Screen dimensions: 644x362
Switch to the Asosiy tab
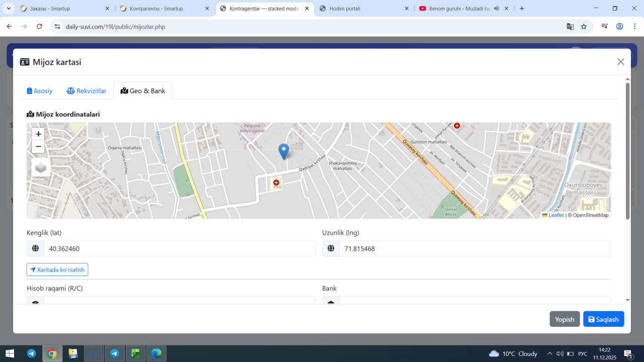click(40, 91)
